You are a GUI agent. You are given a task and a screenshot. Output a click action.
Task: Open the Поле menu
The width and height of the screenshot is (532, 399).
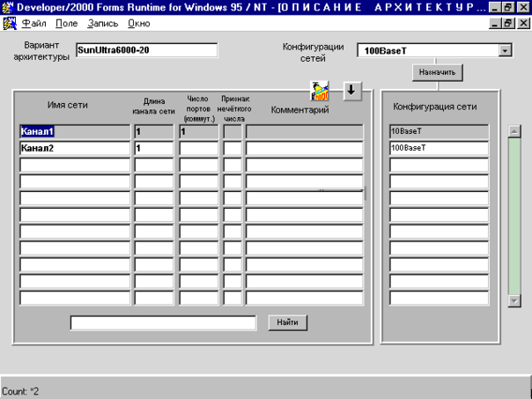[x=67, y=24]
